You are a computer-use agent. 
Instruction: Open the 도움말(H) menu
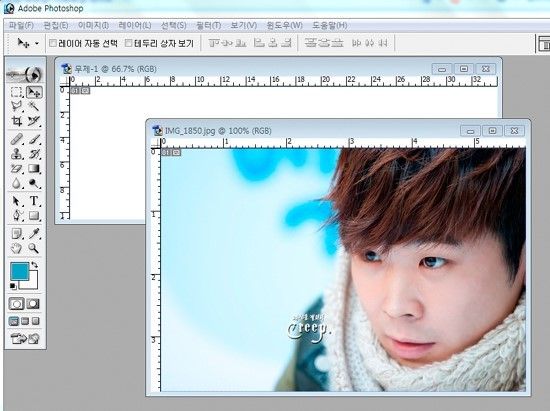click(330, 26)
